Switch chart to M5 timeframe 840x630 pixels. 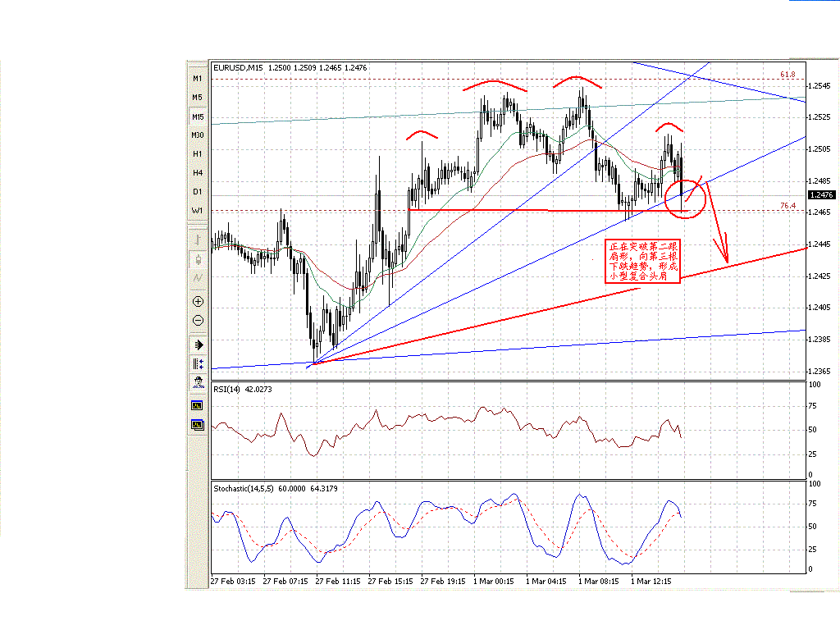tap(198, 98)
